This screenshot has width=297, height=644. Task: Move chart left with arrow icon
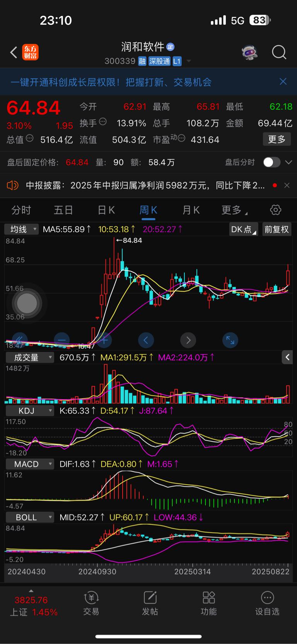click(x=146, y=340)
